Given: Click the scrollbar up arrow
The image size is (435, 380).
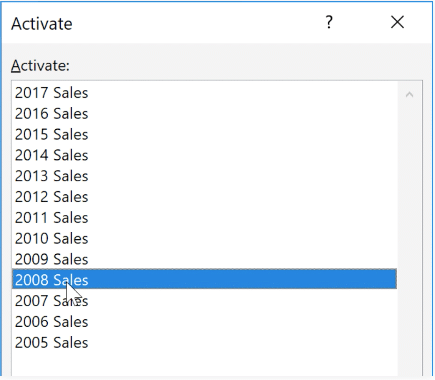Looking at the screenshot, I should [x=410, y=95].
